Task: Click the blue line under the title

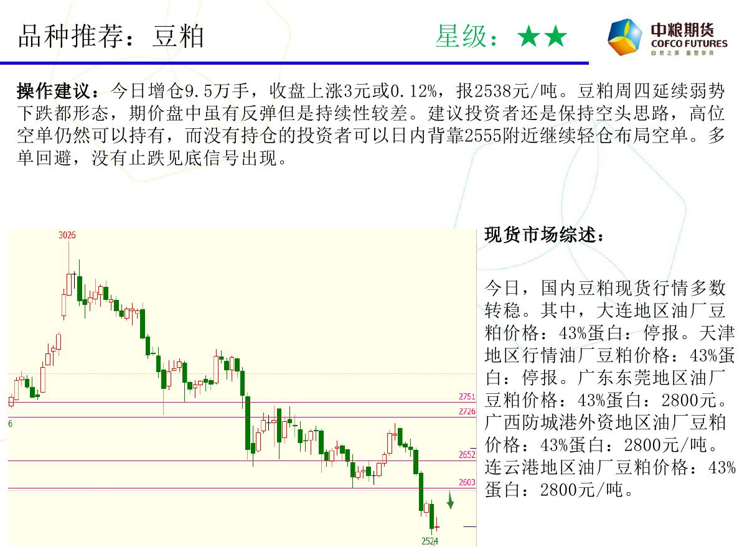Action: (x=294, y=63)
